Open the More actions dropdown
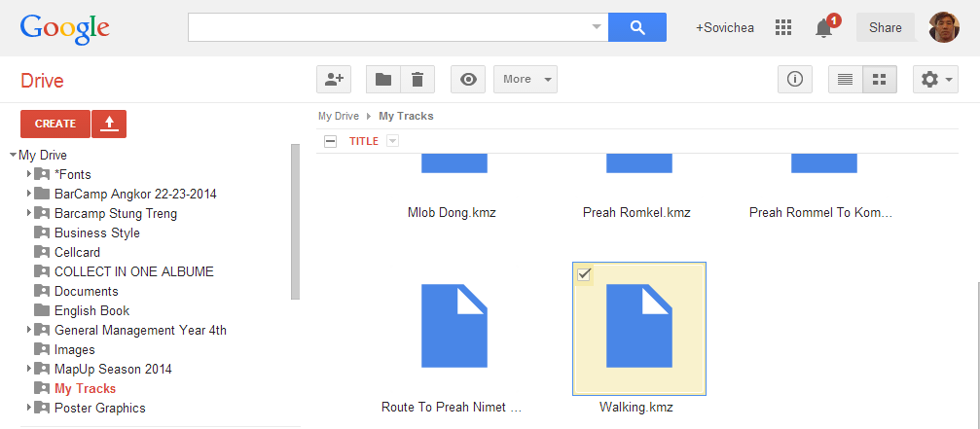The image size is (980, 429). point(526,80)
